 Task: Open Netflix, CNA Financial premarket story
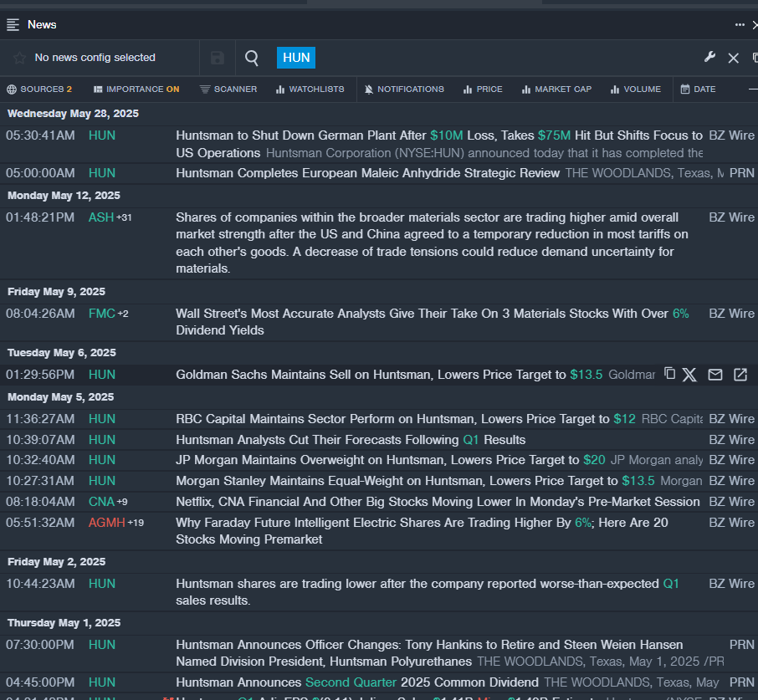438,502
